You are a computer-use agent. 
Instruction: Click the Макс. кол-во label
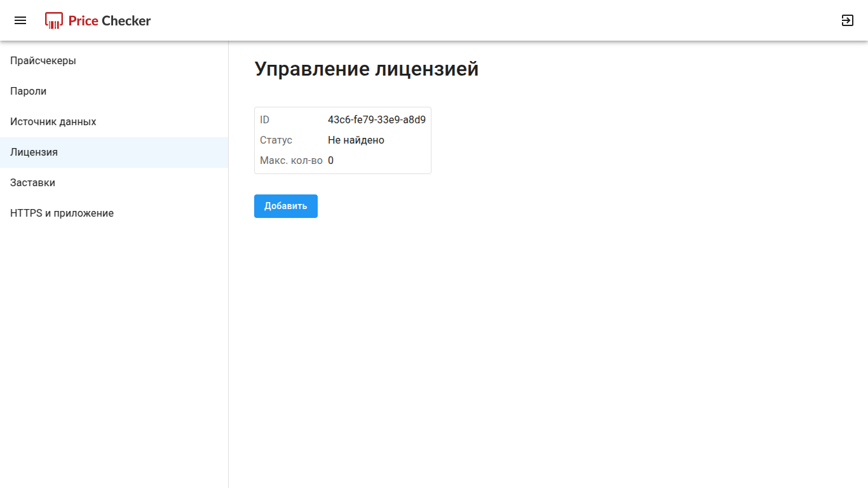(291, 161)
